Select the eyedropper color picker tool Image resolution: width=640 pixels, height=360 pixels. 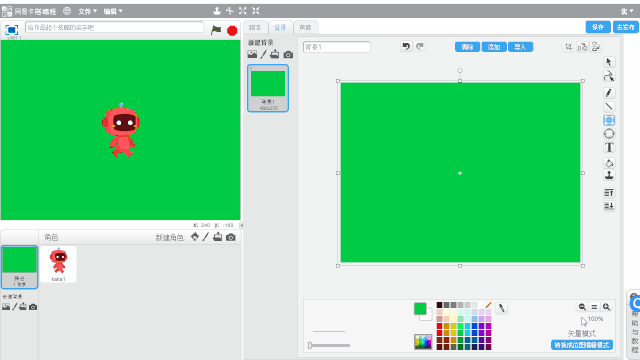coord(502,308)
